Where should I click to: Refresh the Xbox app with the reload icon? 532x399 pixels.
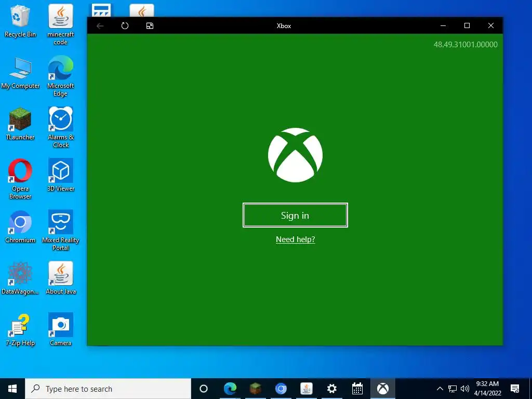[125, 26]
